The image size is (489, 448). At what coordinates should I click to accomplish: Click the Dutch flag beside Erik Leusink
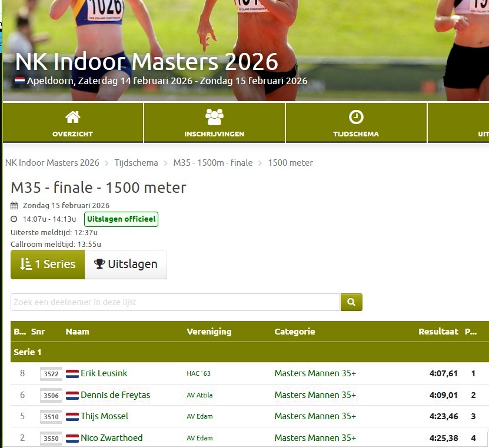[72, 374]
